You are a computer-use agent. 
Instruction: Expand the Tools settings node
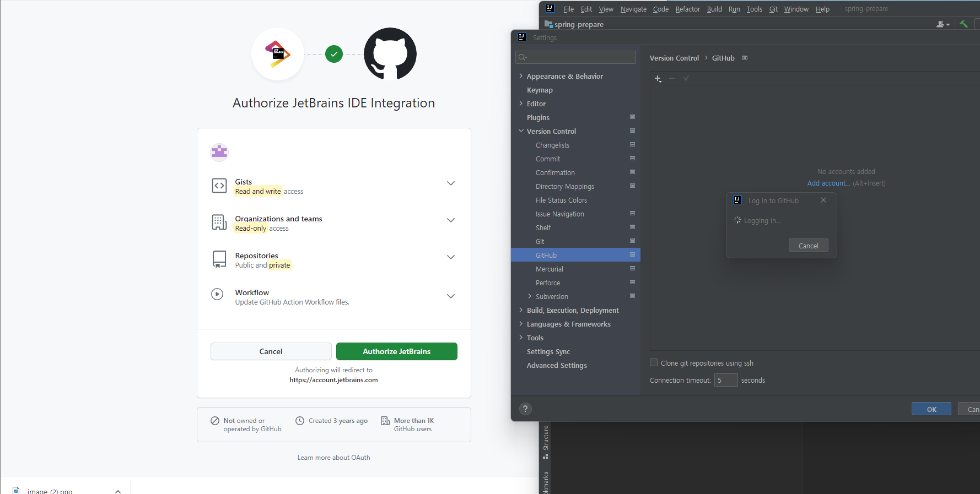pyautogui.click(x=521, y=338)
